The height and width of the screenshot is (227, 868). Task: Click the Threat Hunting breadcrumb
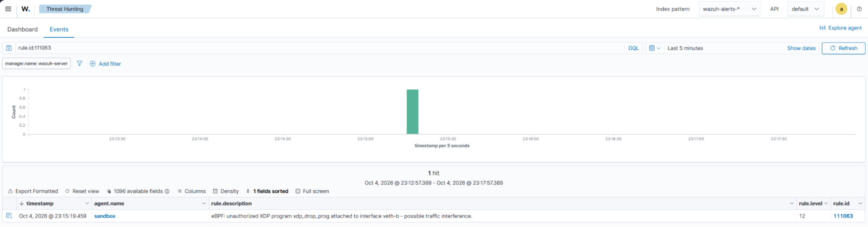click(65, 9)
